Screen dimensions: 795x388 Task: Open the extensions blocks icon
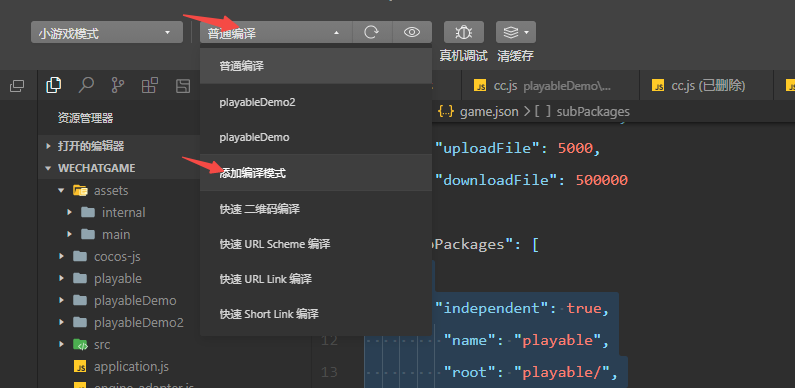[x=150, y=86]
